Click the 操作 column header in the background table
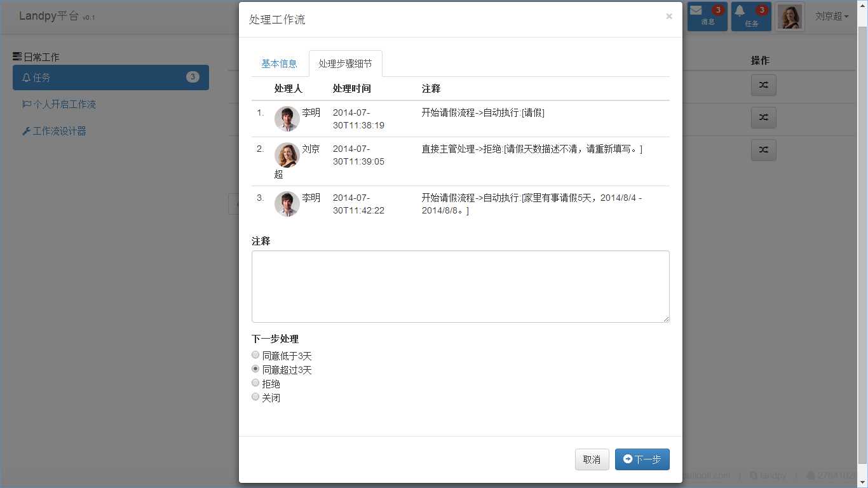This screenshot has height=488, width=868. pos(760,60)
